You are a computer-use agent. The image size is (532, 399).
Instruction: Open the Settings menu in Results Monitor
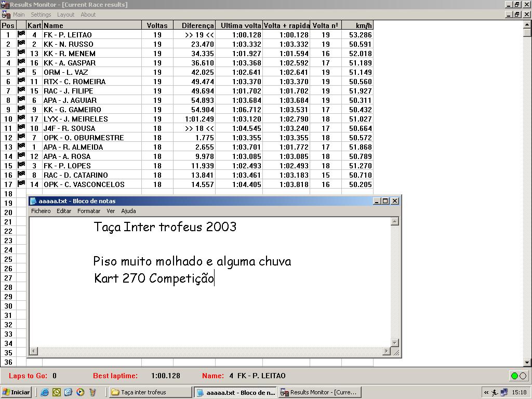[41, 15]
